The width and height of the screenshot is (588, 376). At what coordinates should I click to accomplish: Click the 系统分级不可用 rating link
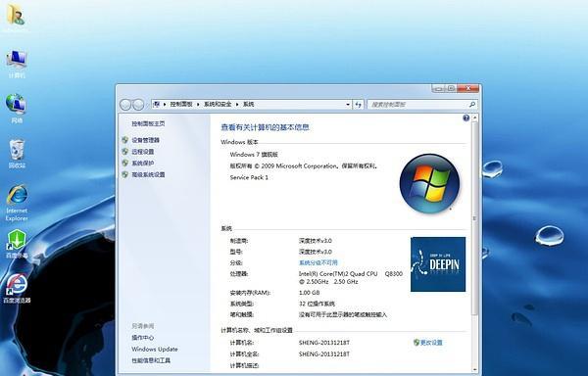point(318,262)
